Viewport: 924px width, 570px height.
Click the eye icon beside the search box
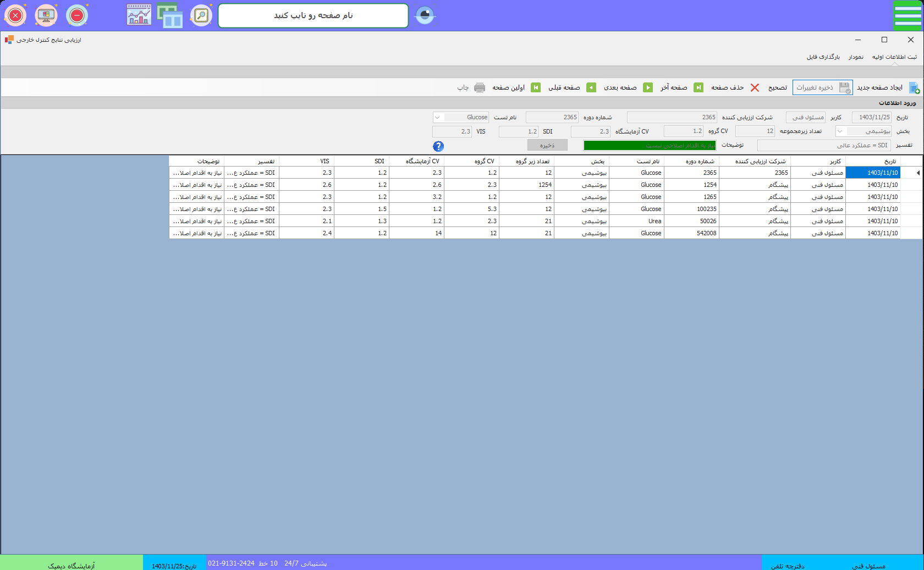(425, 15)
